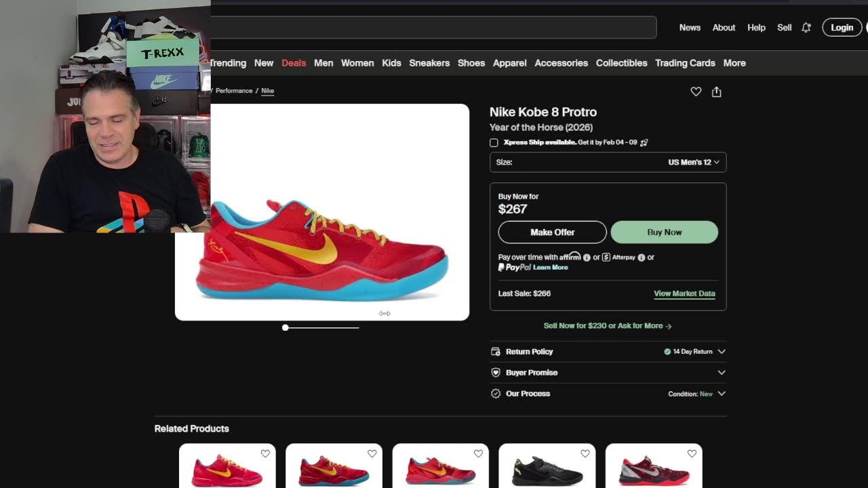Screen dimensions: 868x488
Task: Open the Women category
Action: 357,63
